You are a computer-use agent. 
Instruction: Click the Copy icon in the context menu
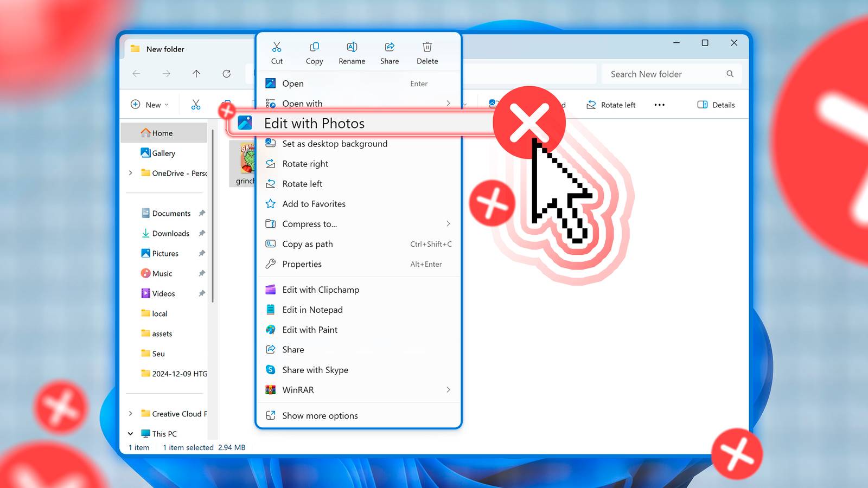314,47
